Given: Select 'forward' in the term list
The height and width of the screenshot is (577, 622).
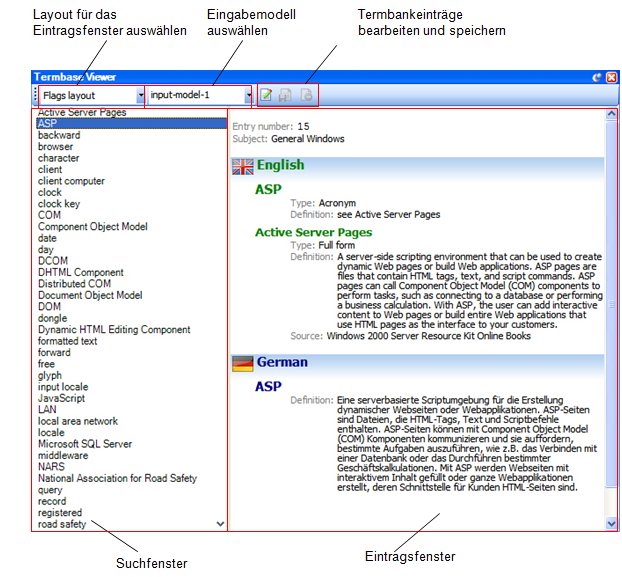Looking at the screenshot, I should click(x=54, y=353).
